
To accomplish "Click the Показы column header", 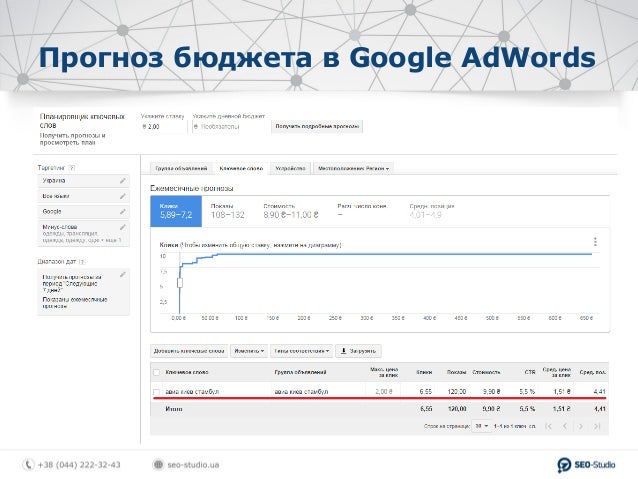I will pyautogui.click(x=456, y=372).
